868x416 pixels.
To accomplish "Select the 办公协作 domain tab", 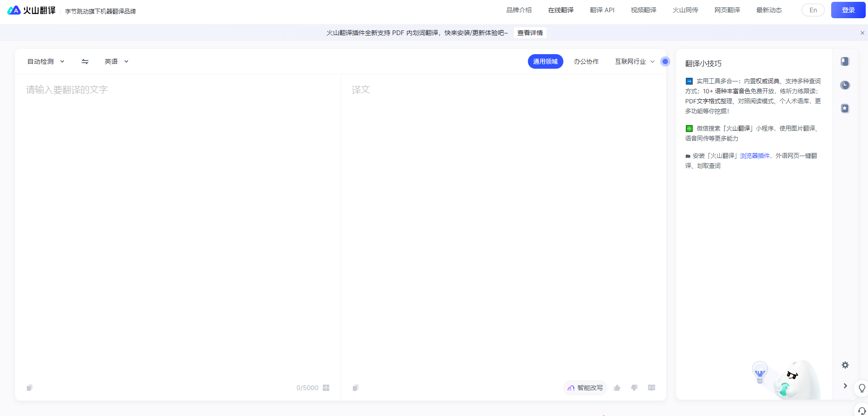I will pyautogui.click(x=587, y=61).
